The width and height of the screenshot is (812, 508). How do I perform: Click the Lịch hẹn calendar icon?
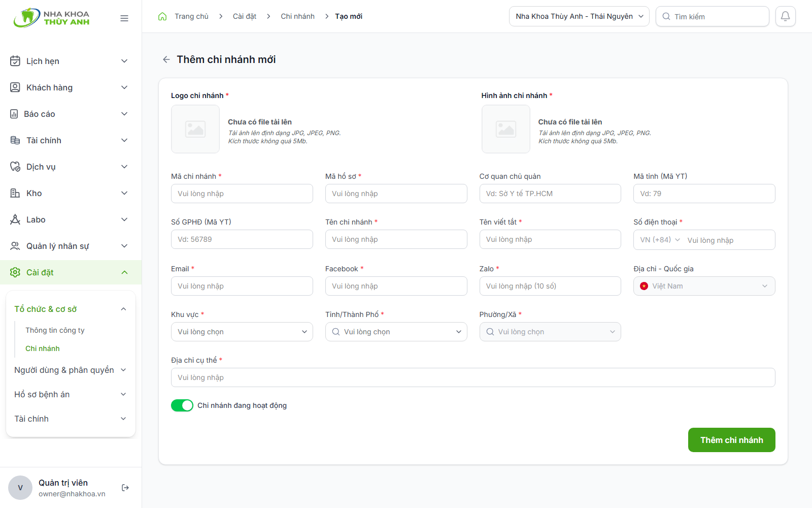[x=15, y=61]
